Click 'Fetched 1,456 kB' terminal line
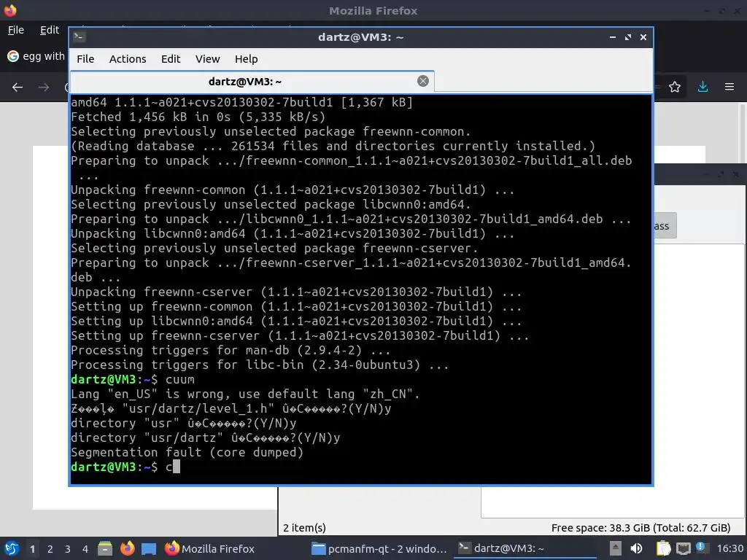The image size is (747, 560). tap(198, 117)
